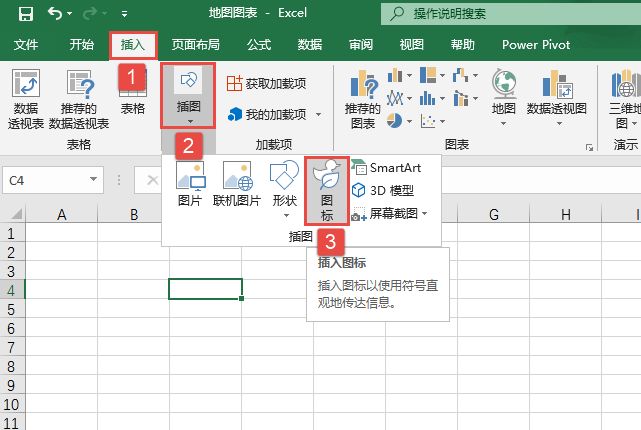Click 获取加载项 add-ins button
The width and height of the screenshot is (641, 430).
[x=266, y=83]
